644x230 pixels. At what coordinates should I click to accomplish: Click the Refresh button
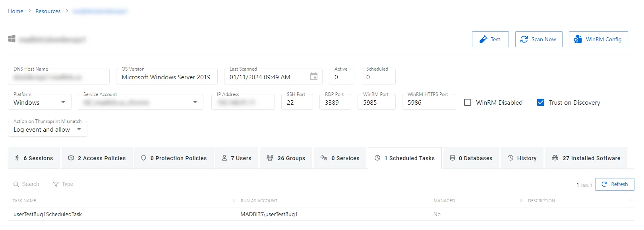click(615, 184)
